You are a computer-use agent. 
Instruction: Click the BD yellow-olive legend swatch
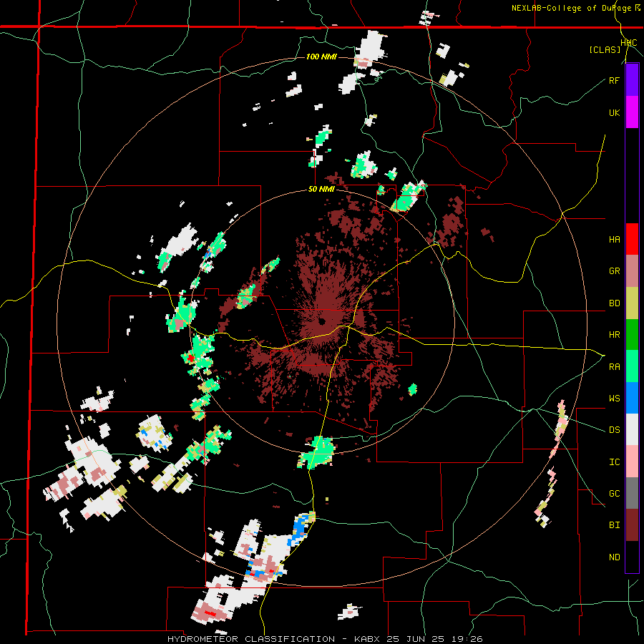click(x=632, y=303)
